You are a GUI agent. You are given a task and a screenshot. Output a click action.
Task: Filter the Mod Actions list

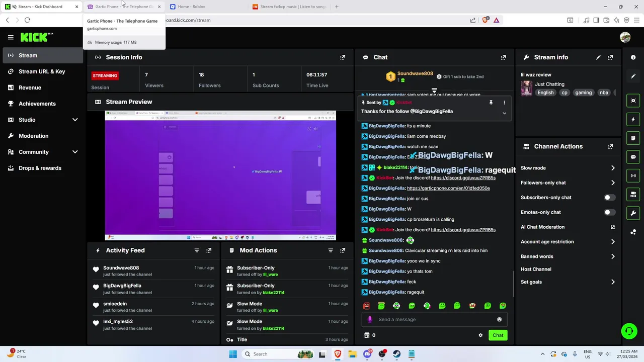pyautogui.click(x=331, y=250)
